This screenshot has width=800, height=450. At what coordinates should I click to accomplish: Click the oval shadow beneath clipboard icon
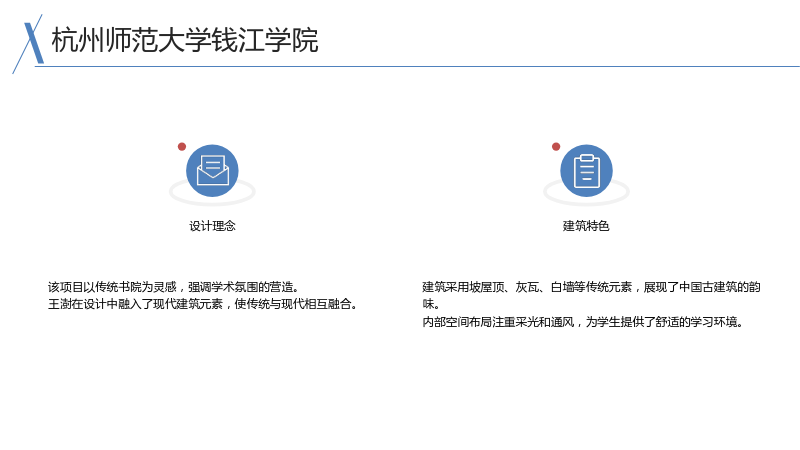pyautogui.click(x=586, y=194)
